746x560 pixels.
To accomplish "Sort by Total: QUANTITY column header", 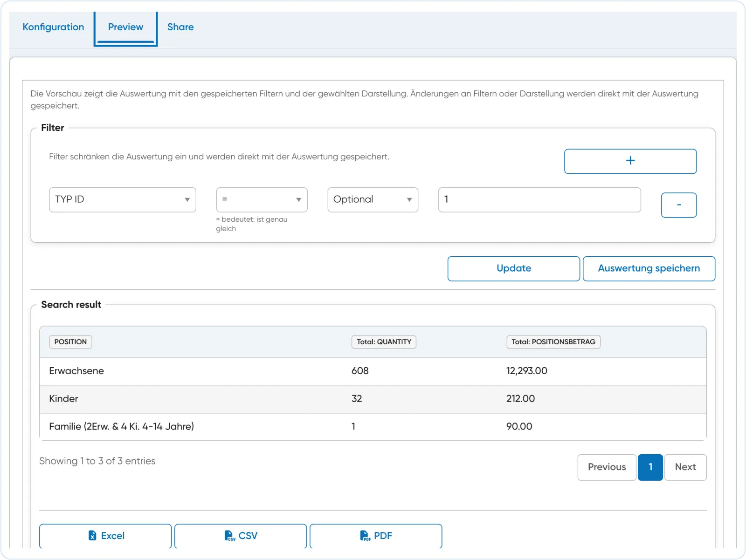I will point(384,342).
